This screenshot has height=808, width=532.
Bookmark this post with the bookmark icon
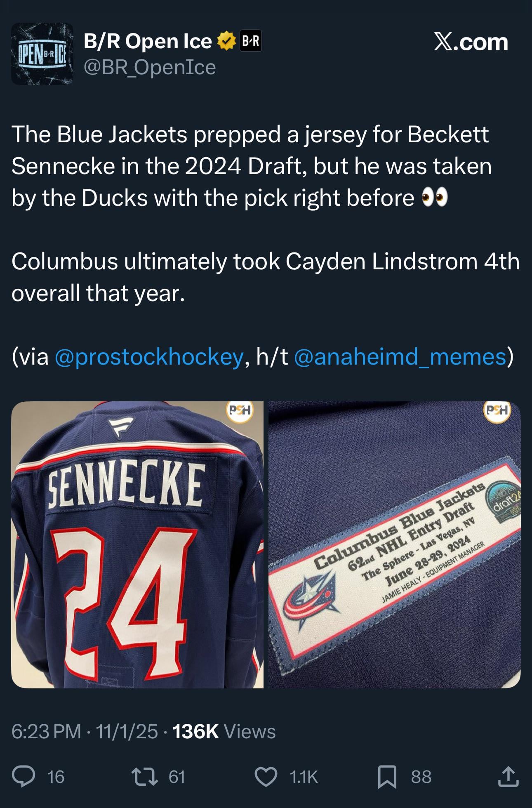(x=387, y=777)
